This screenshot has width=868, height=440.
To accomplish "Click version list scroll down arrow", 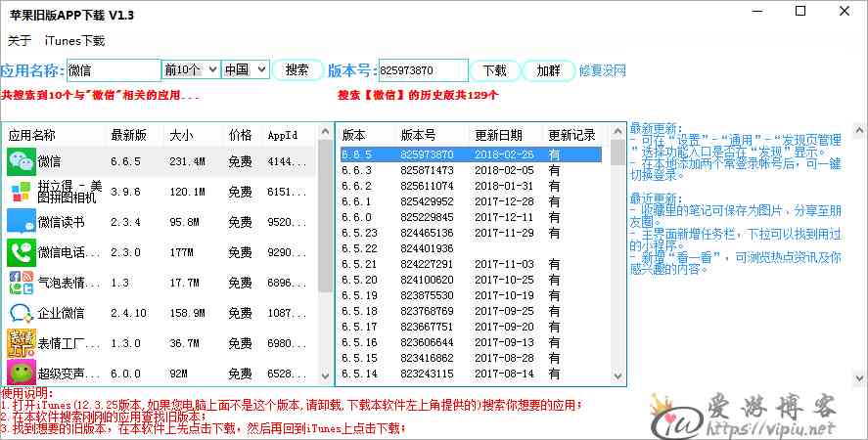I will [x=617, y=376].
